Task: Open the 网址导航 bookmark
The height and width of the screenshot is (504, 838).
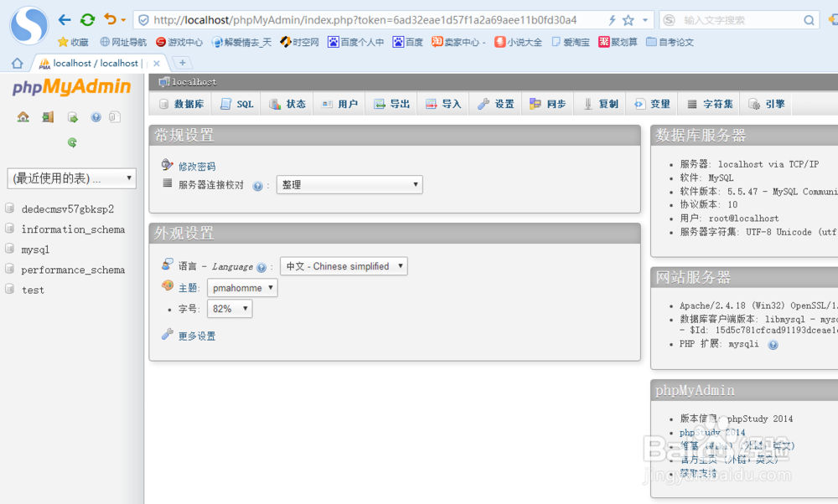Action: [123, 42]
